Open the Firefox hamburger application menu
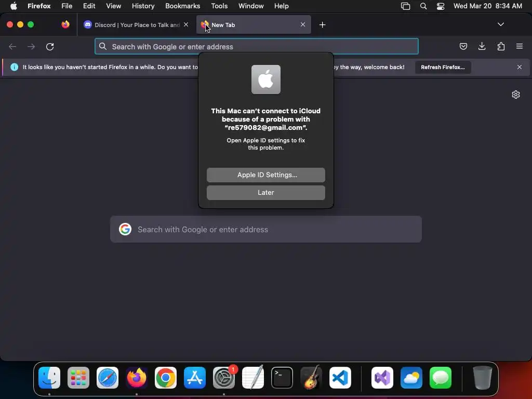 [x=520, y=46]
